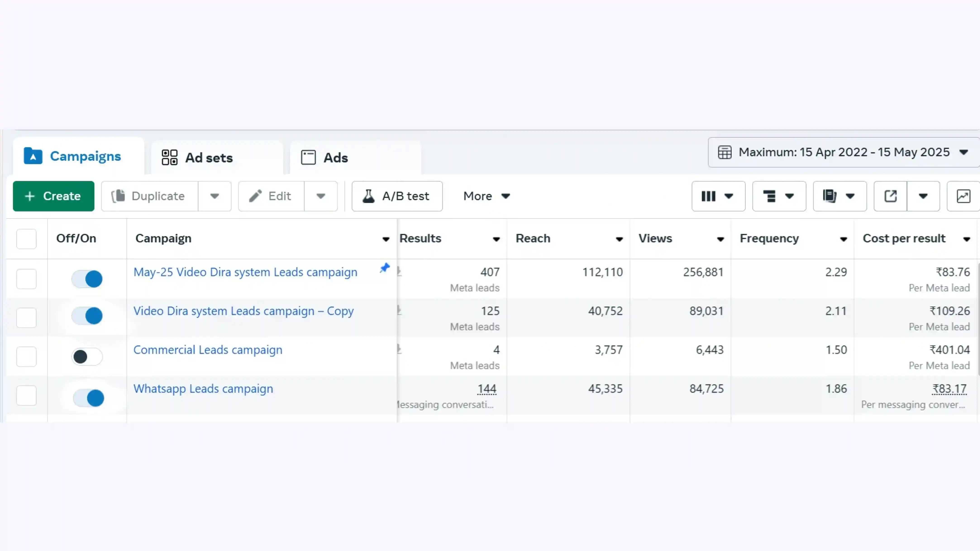980x551 pixels.
Task: Click the green Create button
Action: 54,196
